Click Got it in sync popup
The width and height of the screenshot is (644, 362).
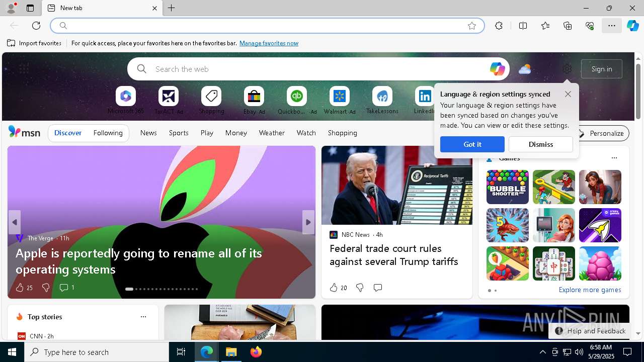pos(472,144)
